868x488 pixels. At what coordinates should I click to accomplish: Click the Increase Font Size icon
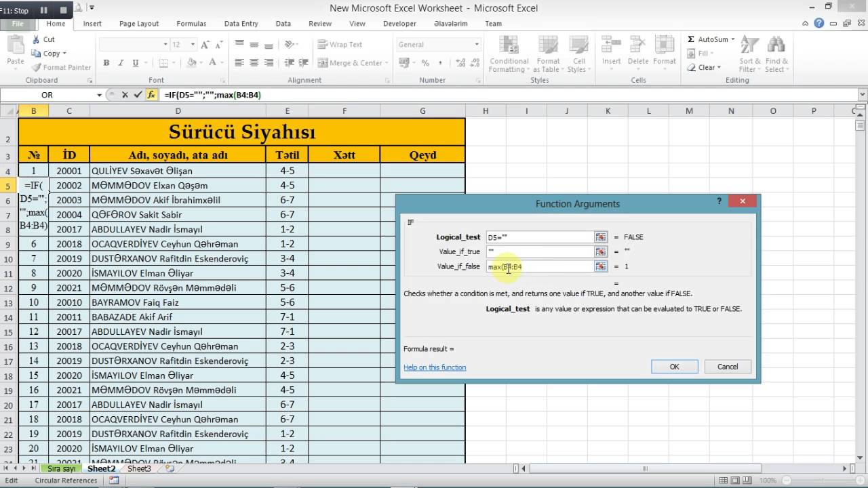click(x=205, y=45)
